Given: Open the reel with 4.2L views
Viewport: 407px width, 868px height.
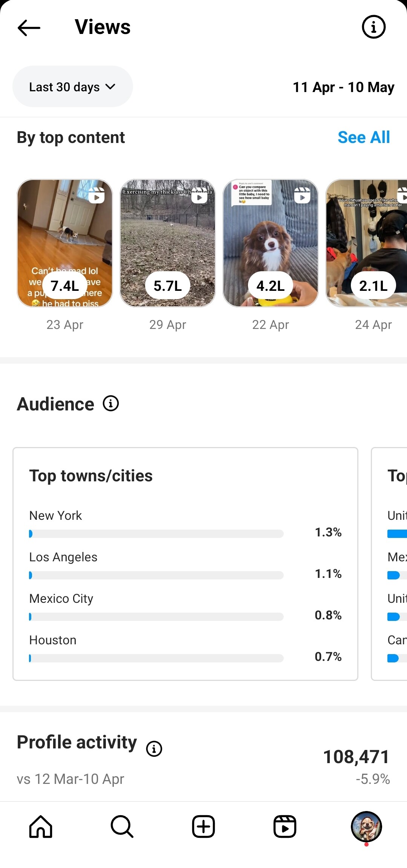Looking at the screenshot, I should tap(271, 243).
